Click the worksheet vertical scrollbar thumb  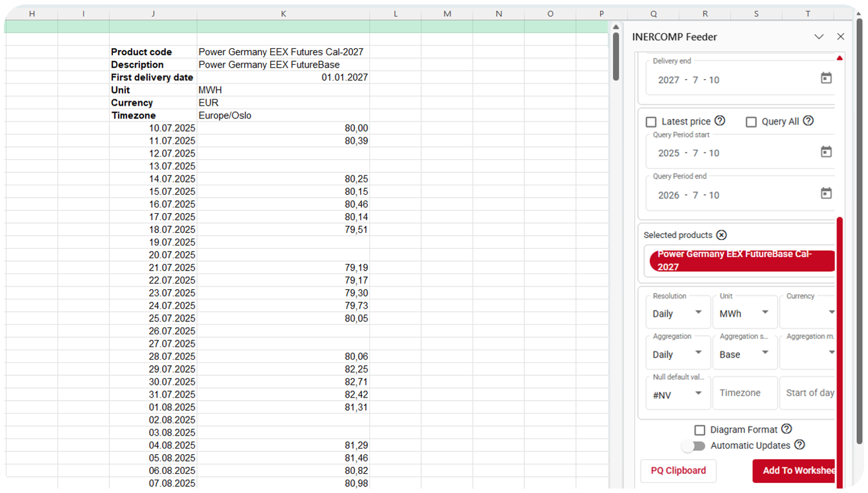pos(616,56)
